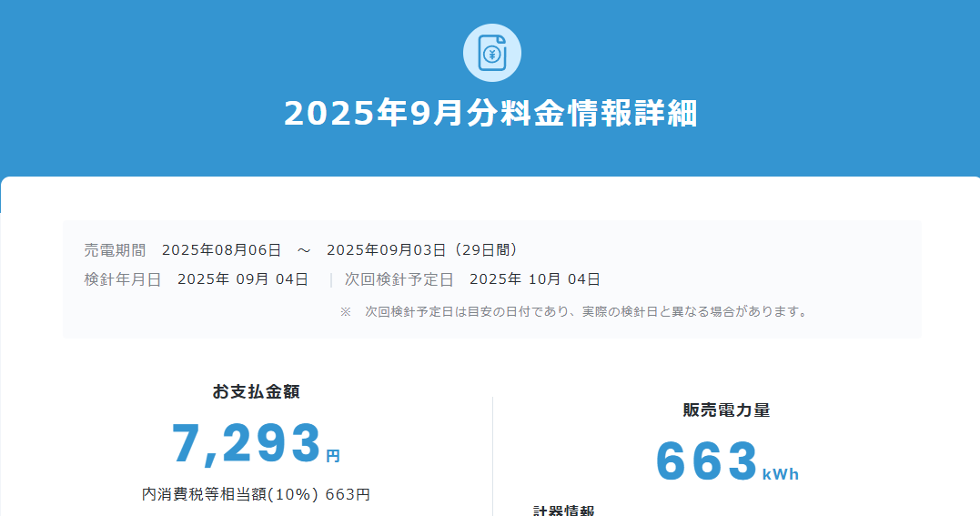The width and height of the screenshot is (980, 516).
Task: Select the next reading date 2025年 10月 04日
Action: point(534,279)
